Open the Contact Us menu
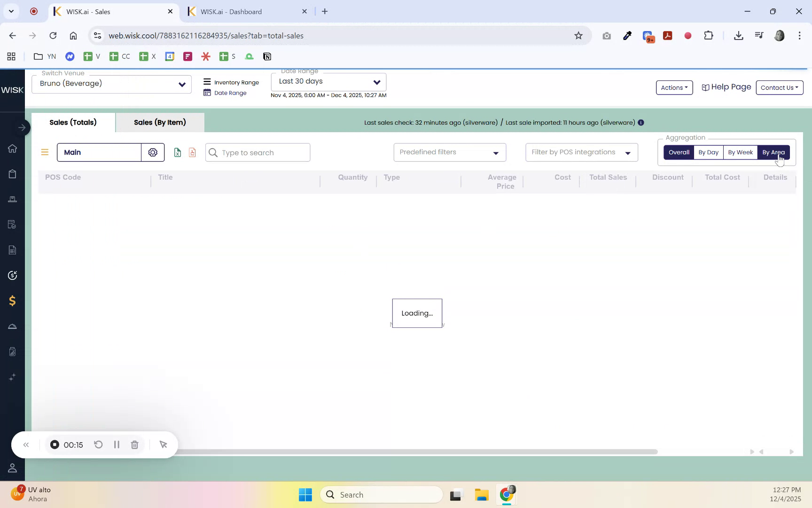812x508 pixels. tap(779, 87)
